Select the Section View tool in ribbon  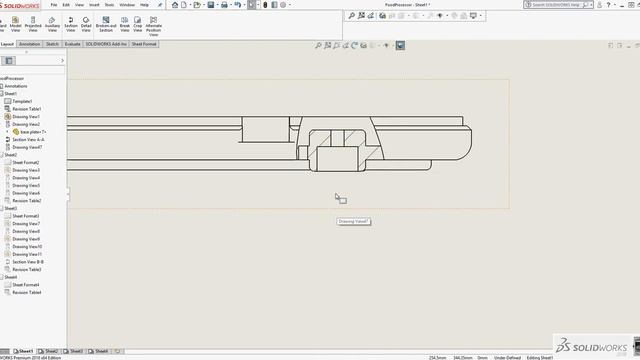pyautogui.click(x=71, y=24)
